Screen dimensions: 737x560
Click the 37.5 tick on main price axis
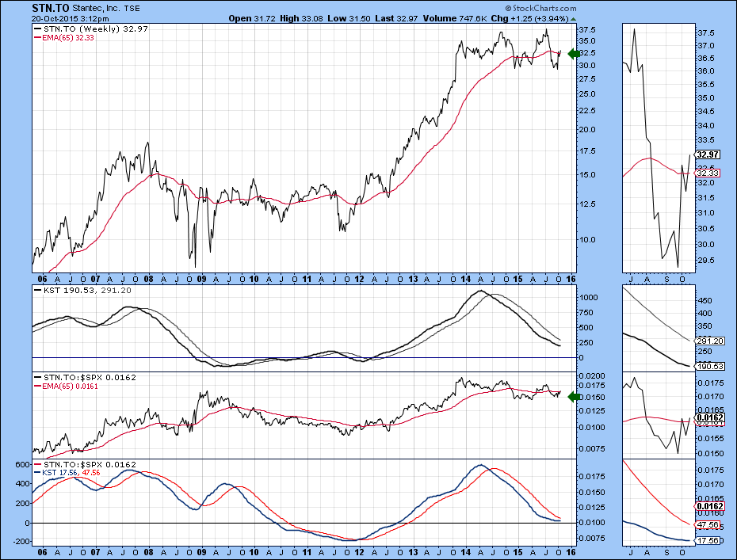(x=586, y=29)
